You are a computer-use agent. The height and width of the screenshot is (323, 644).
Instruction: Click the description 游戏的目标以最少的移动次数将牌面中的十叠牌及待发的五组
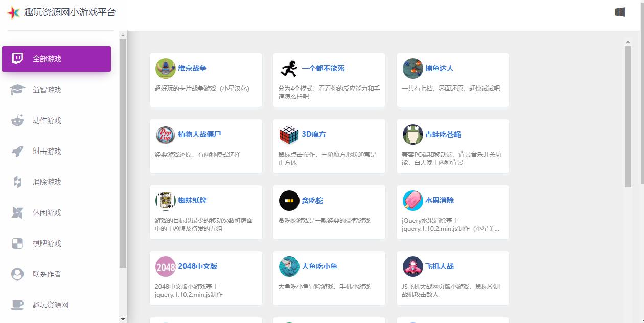(204, 225)
